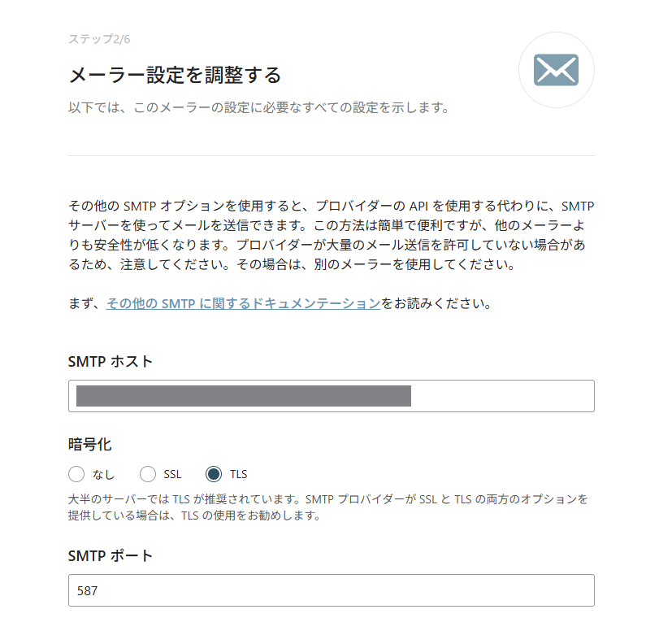This screenshot has height=644, width=659.
Task: Click the メーラー設定を調整する heading
Action: coord(175,76)
